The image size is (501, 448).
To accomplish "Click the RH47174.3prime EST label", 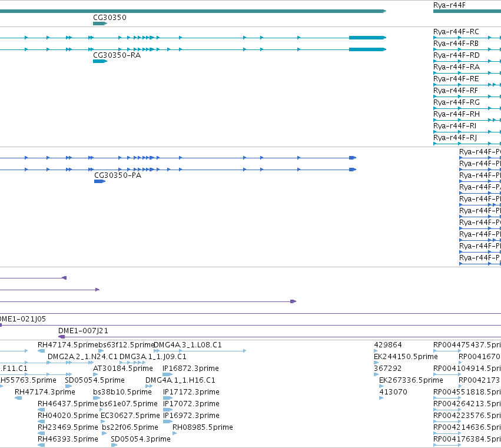I will [x=45, y=392].
